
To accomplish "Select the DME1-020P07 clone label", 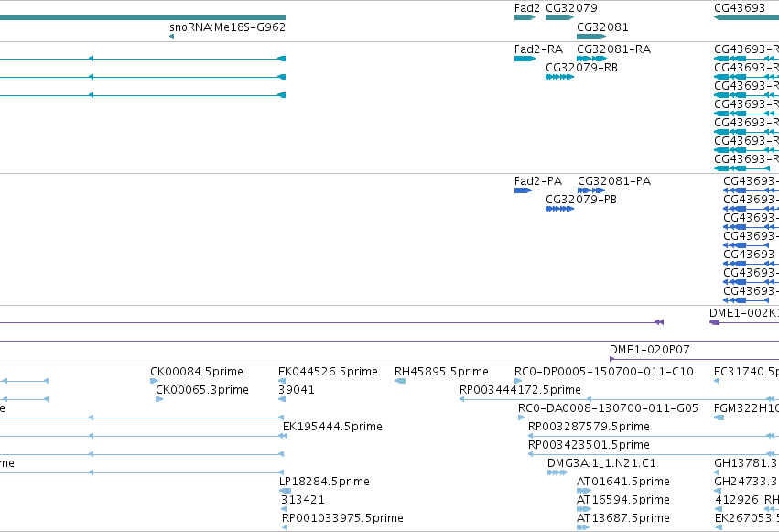I will tap(649, 350).
